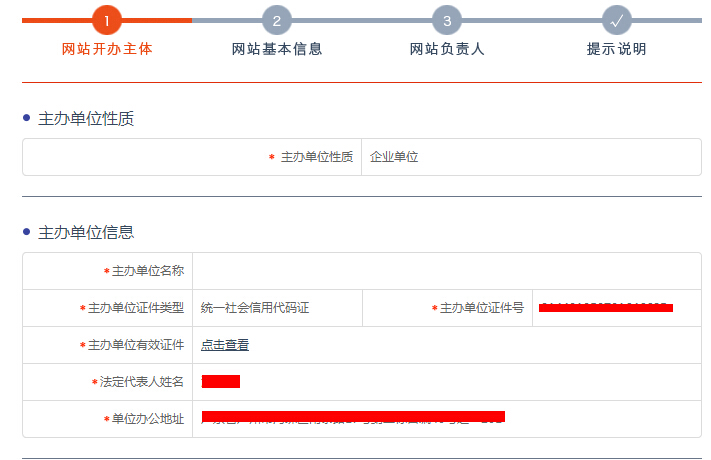
Task: Click the 主办单位性质 section heading
Action: click(86, 119)
